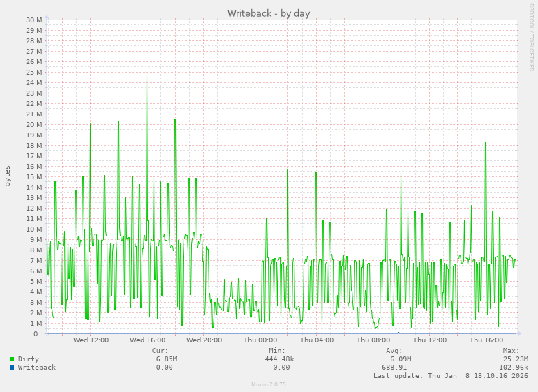The image size is (538, 392).
Task: Click the 'Thu 08:00' time axis label
Action: (x=373, y=340)
